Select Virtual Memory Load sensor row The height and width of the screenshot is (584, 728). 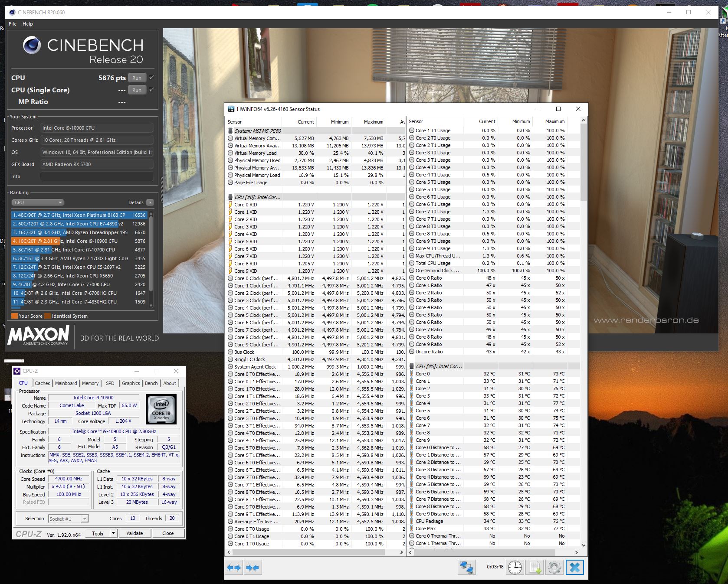pos(315,153)
